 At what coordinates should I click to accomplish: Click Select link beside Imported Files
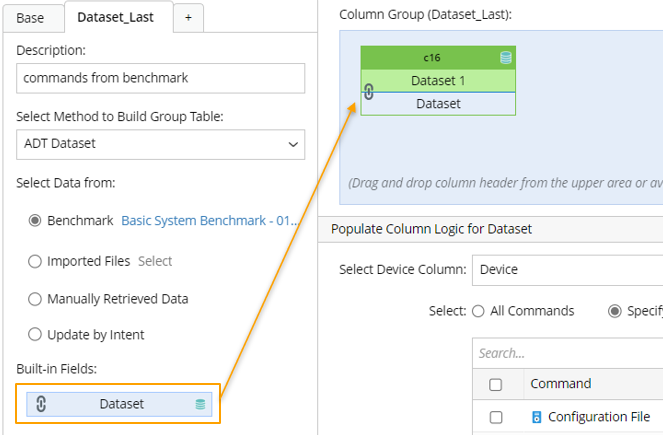[155, 261]
